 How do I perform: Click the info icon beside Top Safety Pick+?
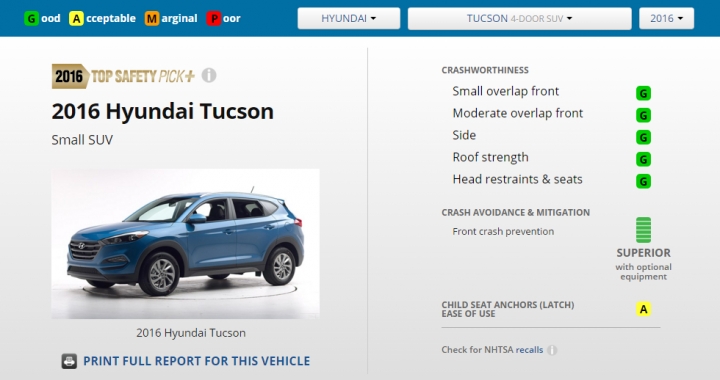[209, 75]
